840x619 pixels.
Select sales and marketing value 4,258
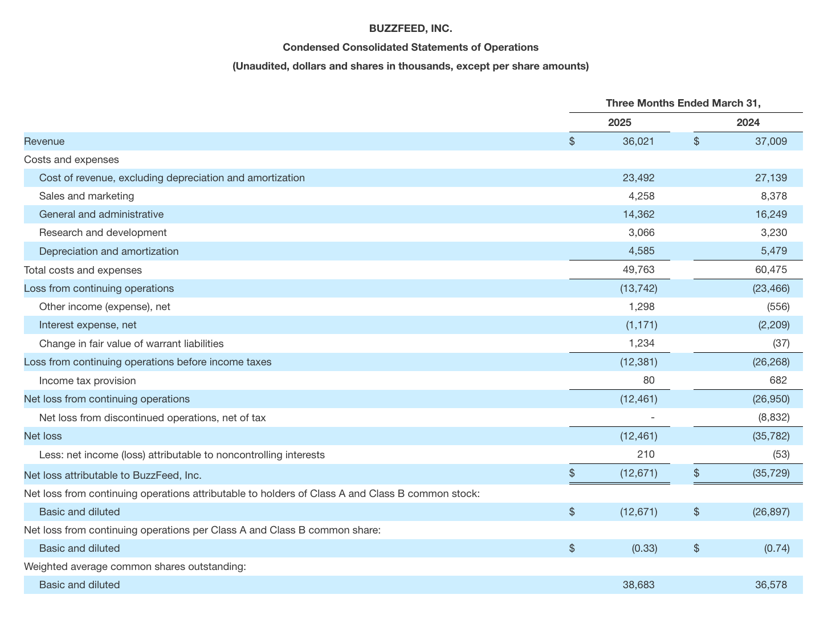[641, 196]
